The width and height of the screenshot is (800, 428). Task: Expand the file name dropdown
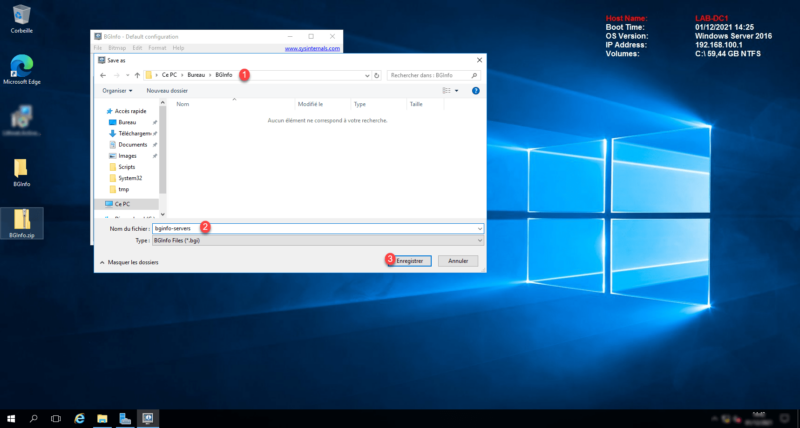click(480, 229)
